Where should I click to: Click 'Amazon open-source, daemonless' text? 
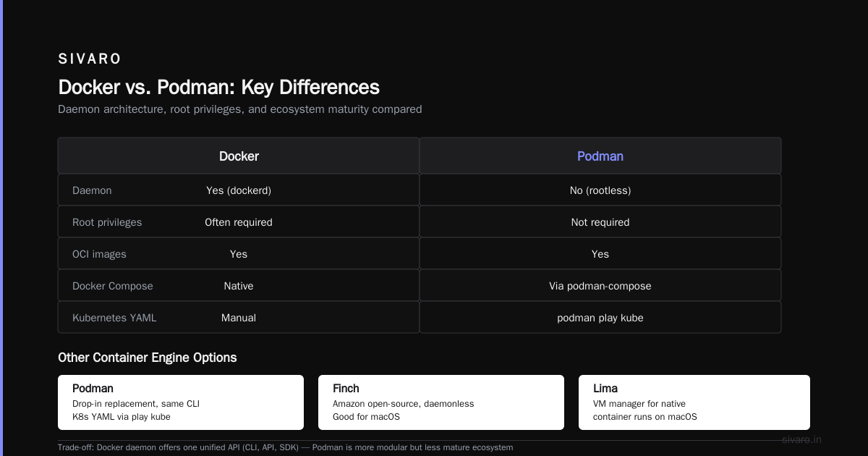[404, 404]
